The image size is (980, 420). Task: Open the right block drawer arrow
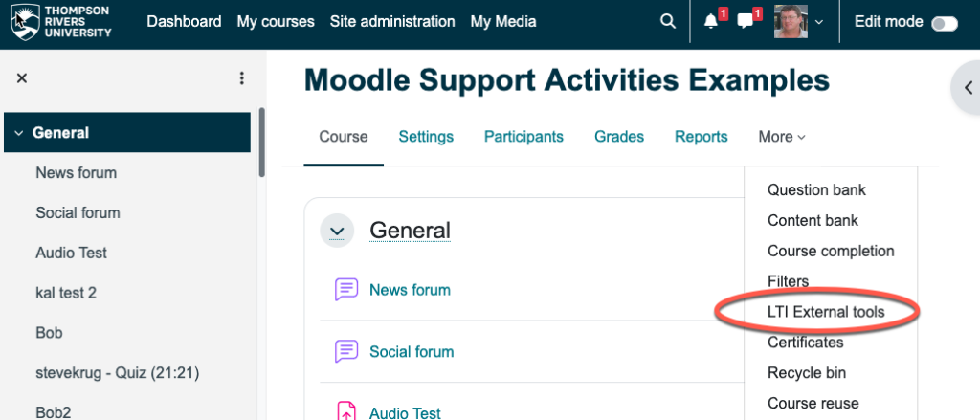(969, 87)
